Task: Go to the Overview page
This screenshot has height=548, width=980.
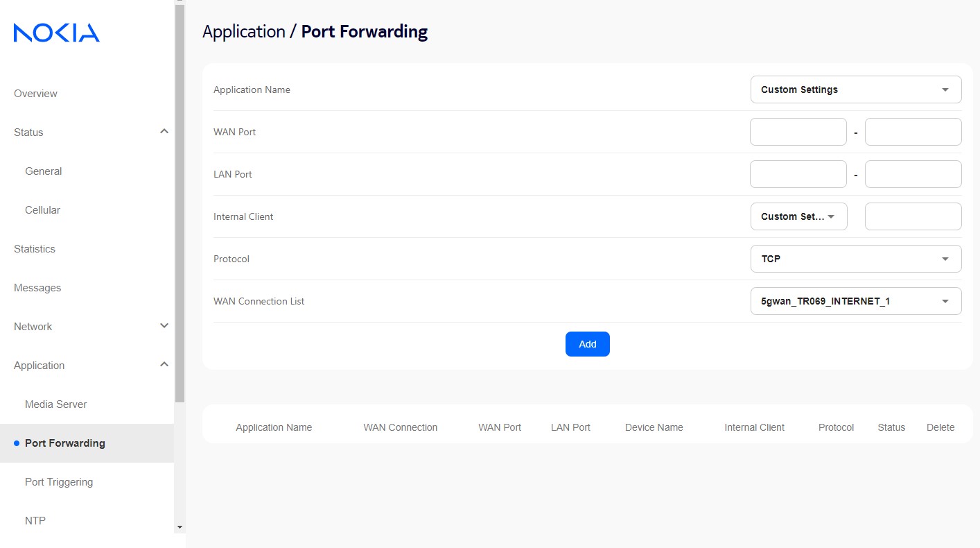Action: 35,94
